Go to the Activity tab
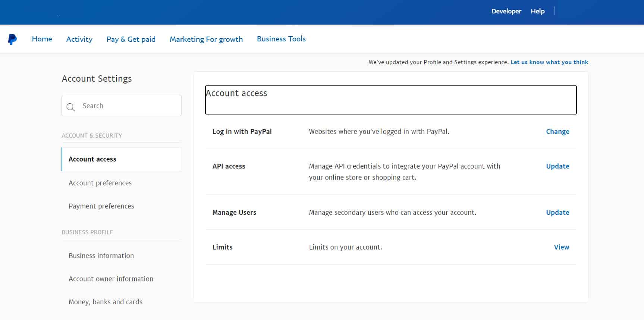Screen dimensions: 644x320 [x=79, y=39]
